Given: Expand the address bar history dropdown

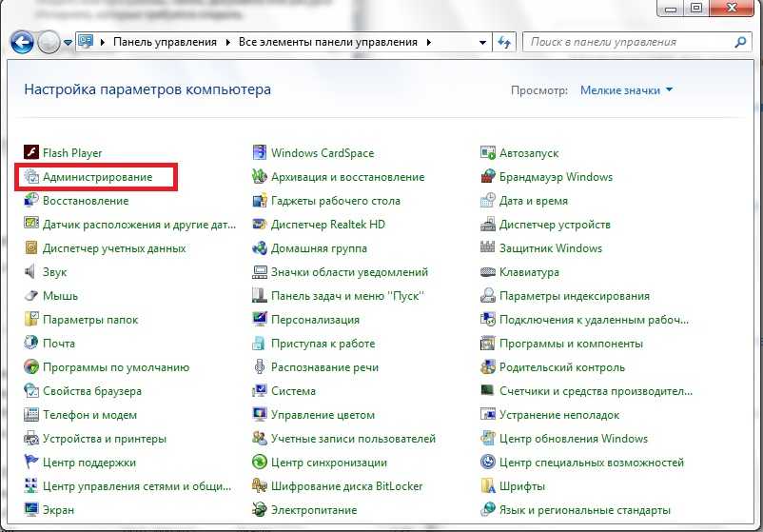Looking at the screenshot, I should coord(482,42).
